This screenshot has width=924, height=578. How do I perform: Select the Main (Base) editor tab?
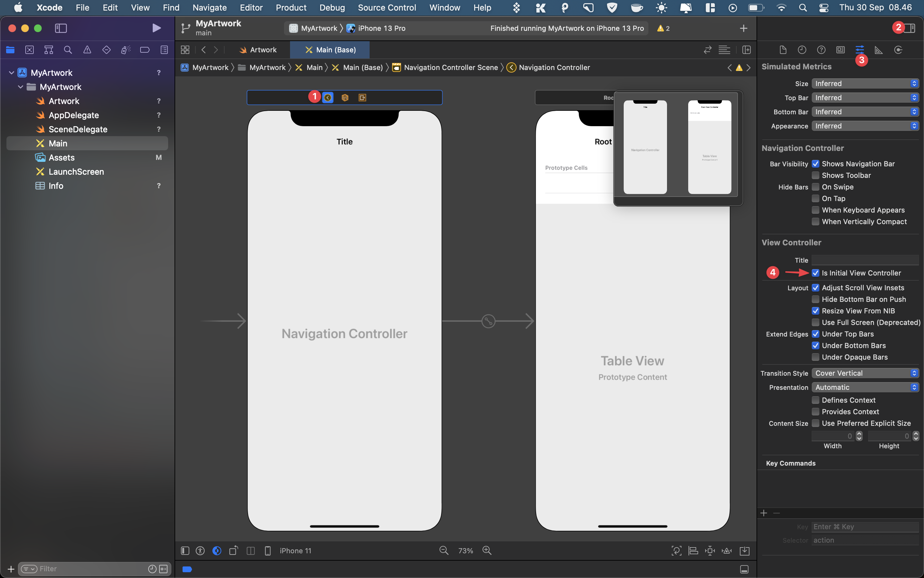[330, 50]
